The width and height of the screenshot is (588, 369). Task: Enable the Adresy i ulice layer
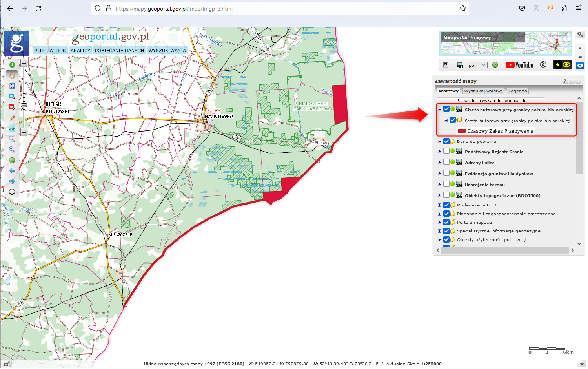click(x=446, y=162)
